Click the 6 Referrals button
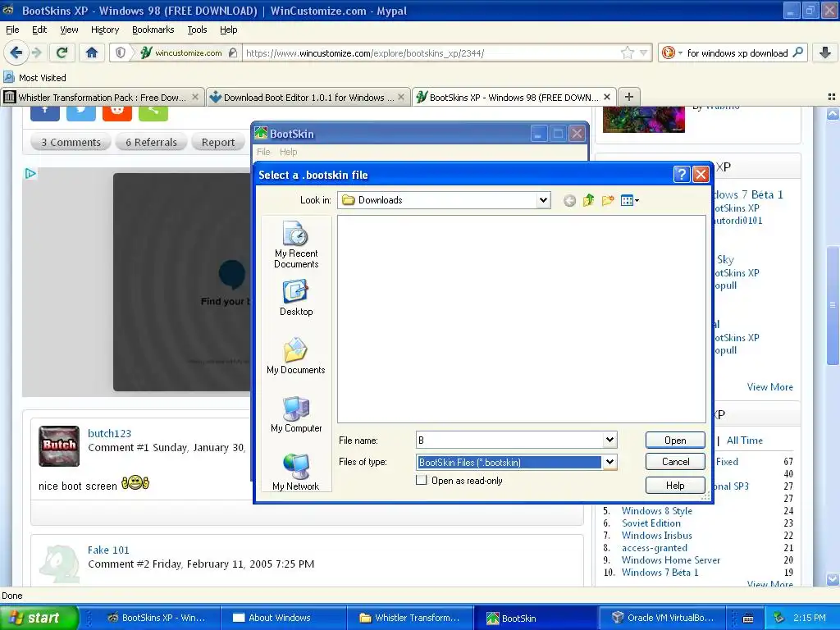Screen dimensions: 840x630 coord(151,142)
